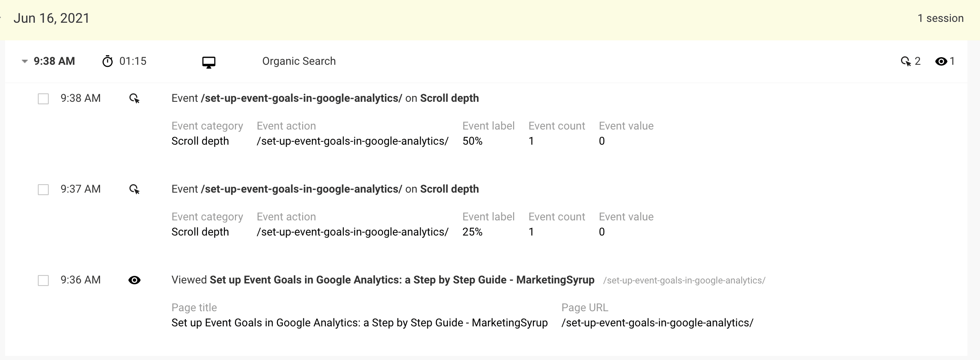Click the eye icon beside the 9:36 AM pageview
This screenshot has height=360, width=980.
point(135,280)
